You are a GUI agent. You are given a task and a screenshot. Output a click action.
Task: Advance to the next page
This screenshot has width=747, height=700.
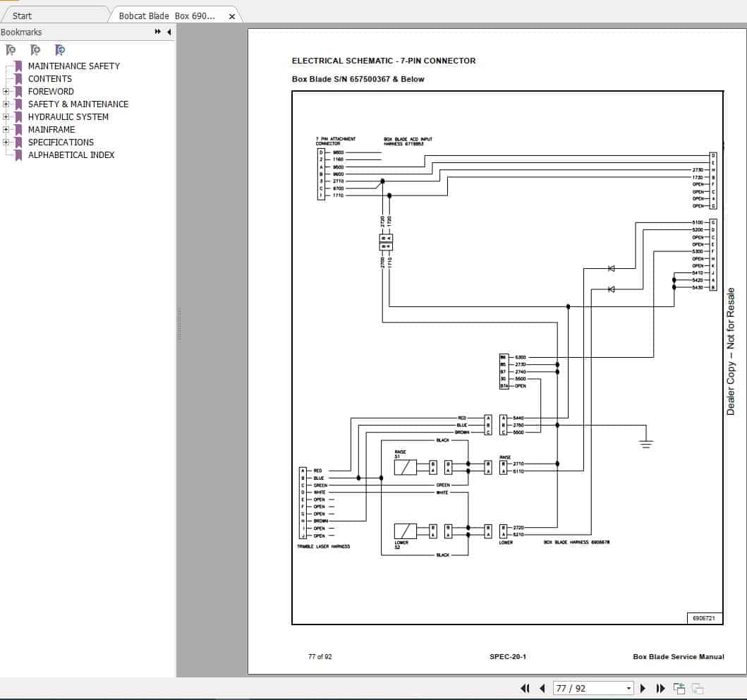[x=643, y=688]
